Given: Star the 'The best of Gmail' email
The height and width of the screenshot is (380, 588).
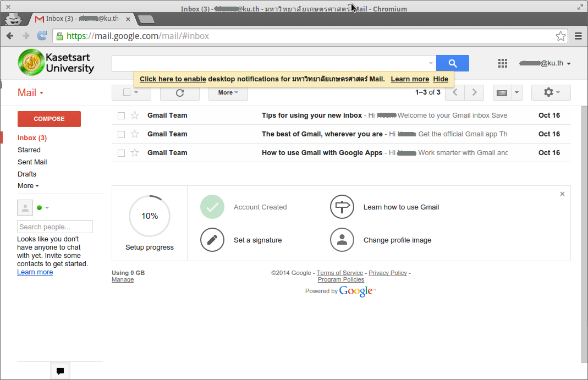Looking at the screenshot, I should pos(135,134).
